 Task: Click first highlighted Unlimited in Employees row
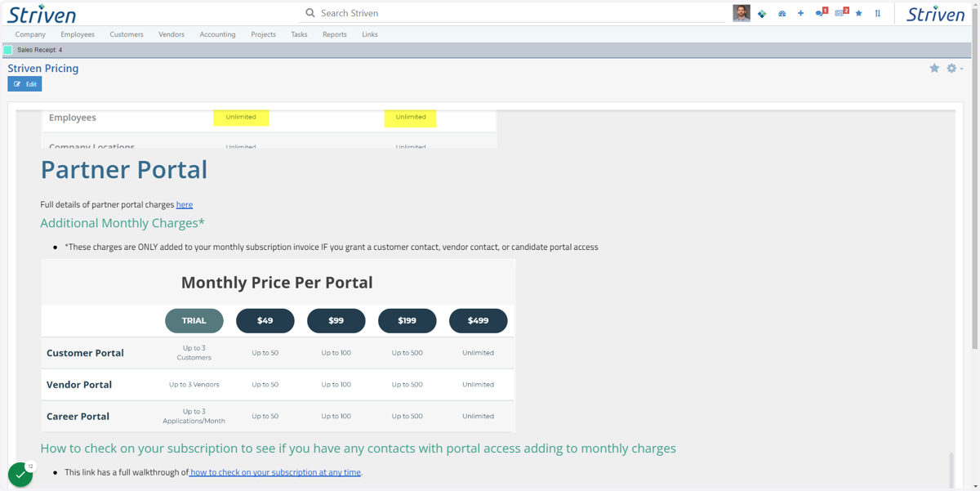(x=241, y=117)
